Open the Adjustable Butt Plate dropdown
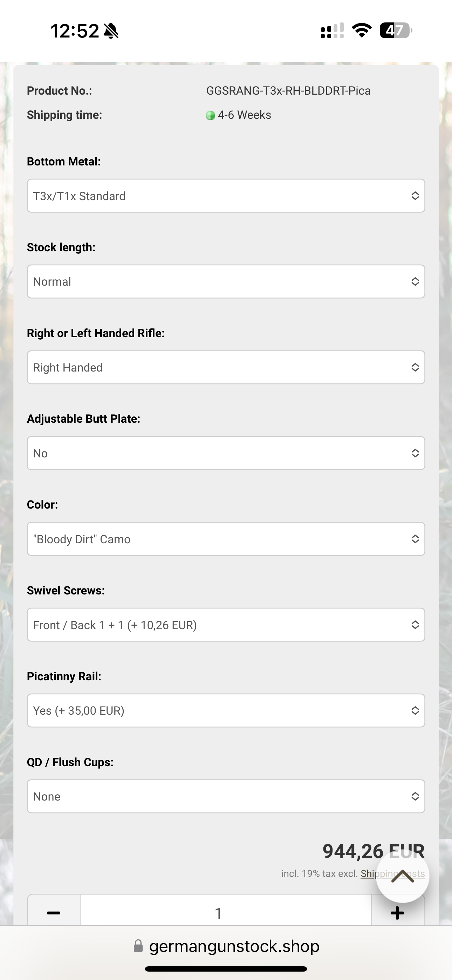Screen dimensions: 452x980 click(226, 453)
